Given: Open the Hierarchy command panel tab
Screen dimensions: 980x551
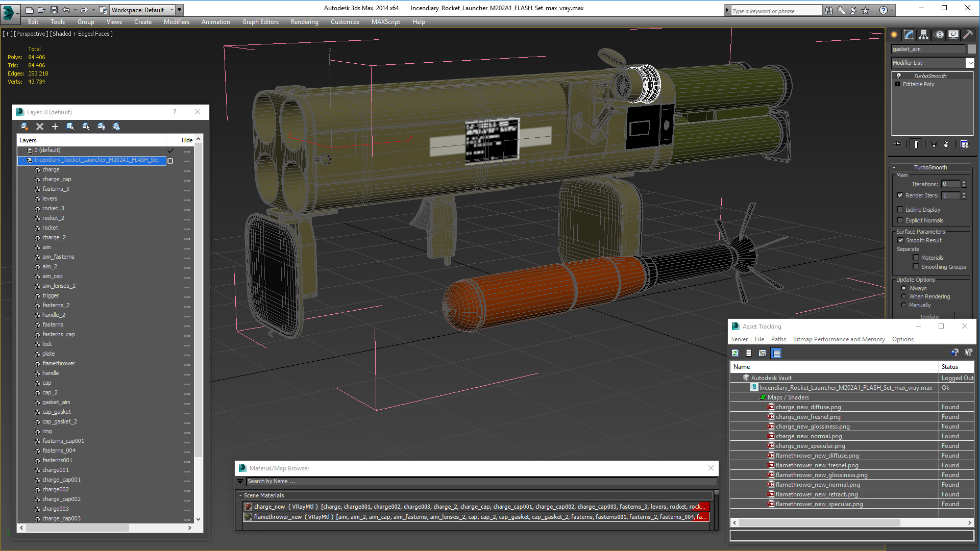Looking at the screenshot, I should [x=923, y=35].
